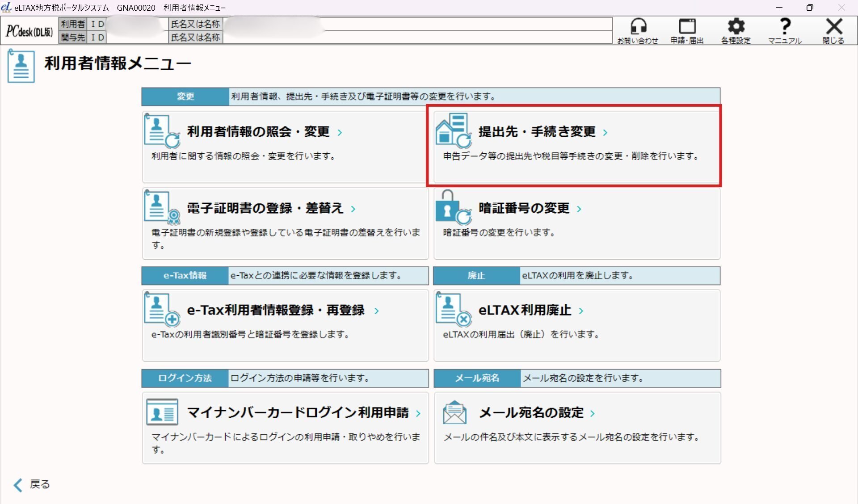Open the マニュアル help icon
The height and width of the screenshot is (504, 858).
(x=785, y=27)
